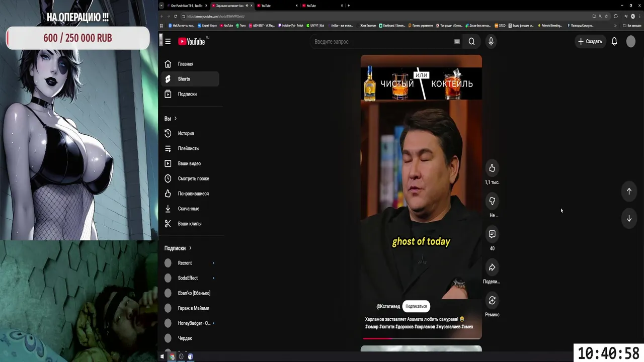644x362 pixels.
Task: Like the short video
Action: (492, 168)
